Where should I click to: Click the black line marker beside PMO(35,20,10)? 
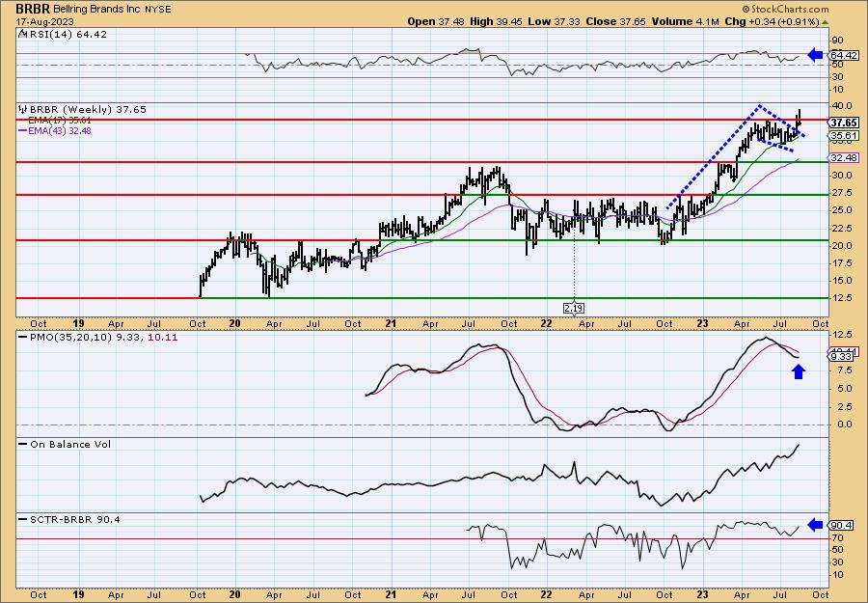click(x=23, y=337)
